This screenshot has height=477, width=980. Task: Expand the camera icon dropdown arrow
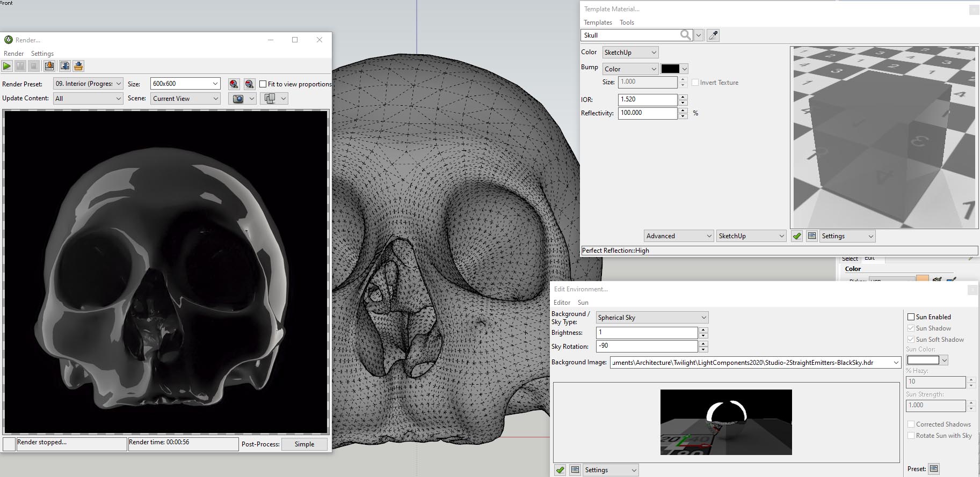(251, 99)
